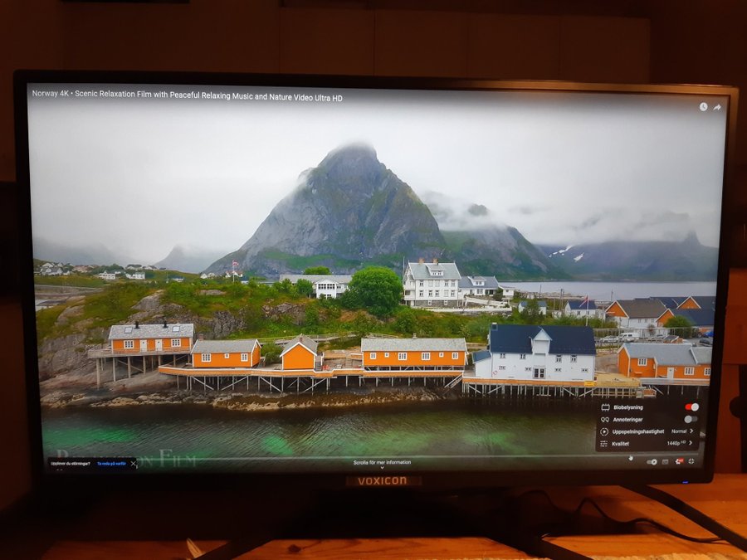The width and height of the screenshot is (747, 560).
Task: Open the Uppspelningshastighet menu entry
Action: (638, 431)
